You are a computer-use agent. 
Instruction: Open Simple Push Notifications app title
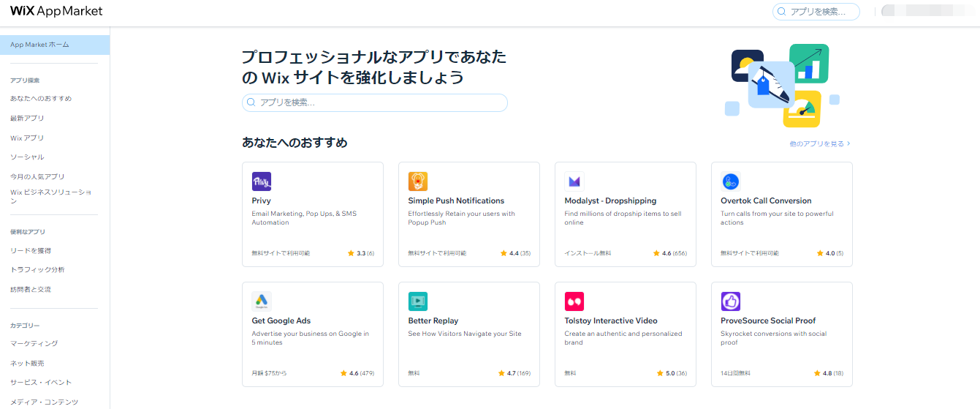[456, 200]
